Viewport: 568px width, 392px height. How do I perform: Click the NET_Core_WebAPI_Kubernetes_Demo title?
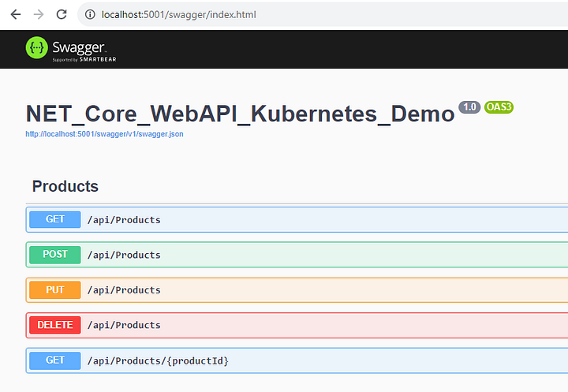click(x=240, y=114)
